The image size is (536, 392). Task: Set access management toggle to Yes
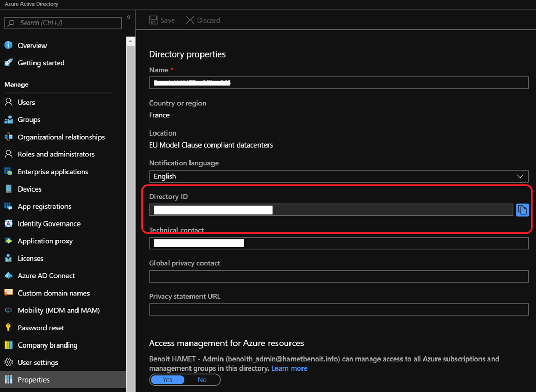(167, 379)
